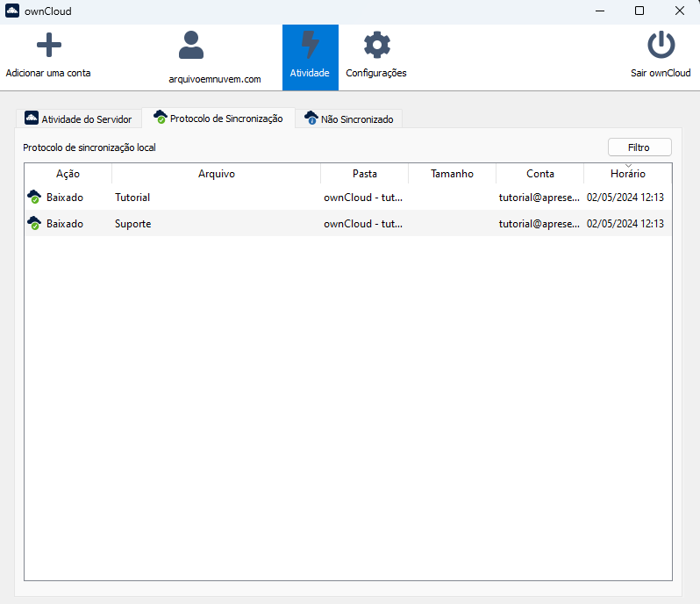Select Protocolo de Sincronização tab
The image size is (700, 604).
[218, 119]
